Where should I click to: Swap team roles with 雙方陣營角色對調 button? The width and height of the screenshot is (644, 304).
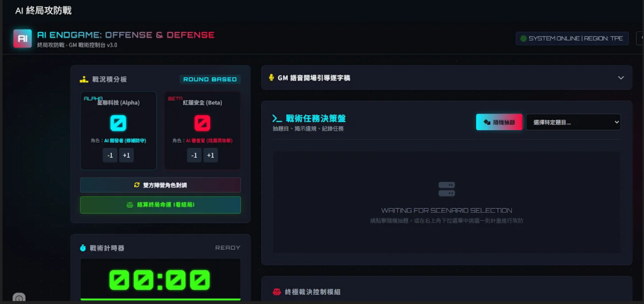point(160,185)
